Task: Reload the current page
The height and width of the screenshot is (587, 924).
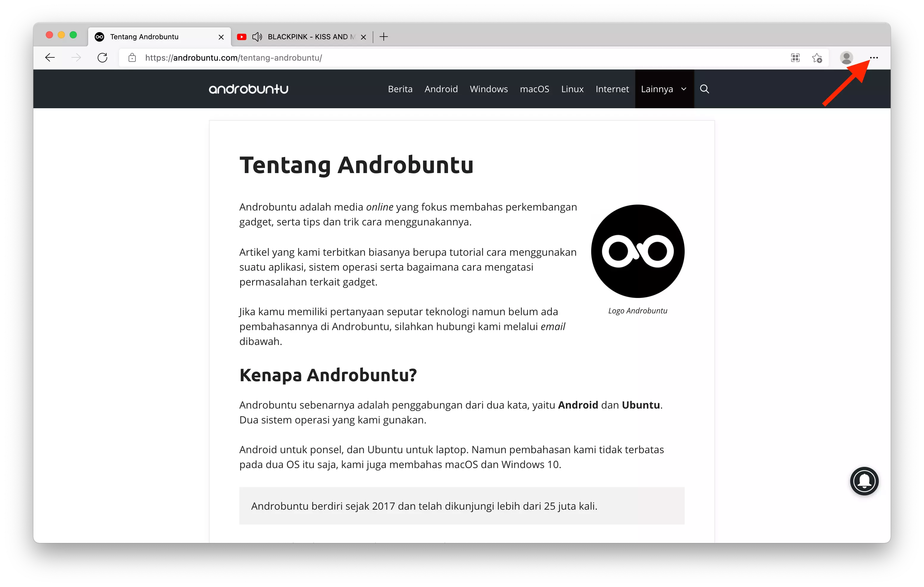Action: coord(102,57)
